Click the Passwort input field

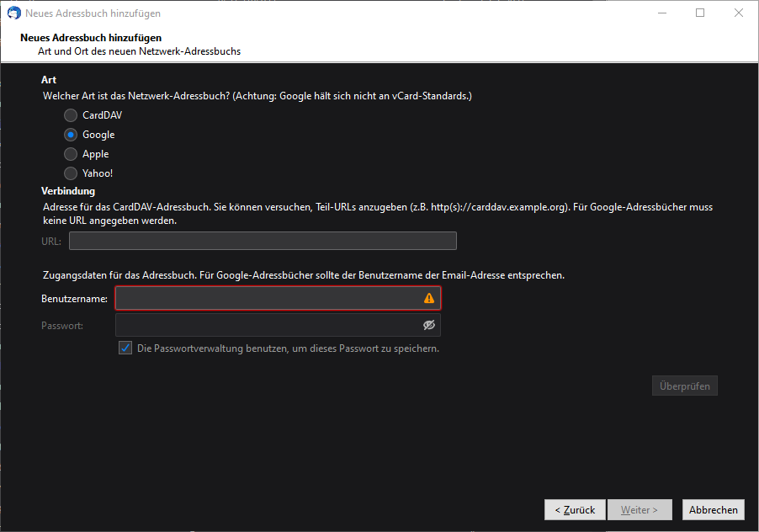point(278,325)
